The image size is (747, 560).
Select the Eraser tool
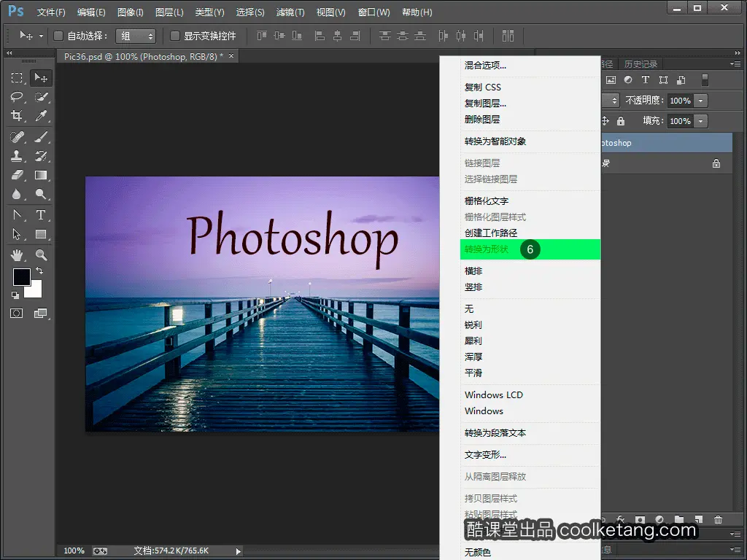click(17, 175)
